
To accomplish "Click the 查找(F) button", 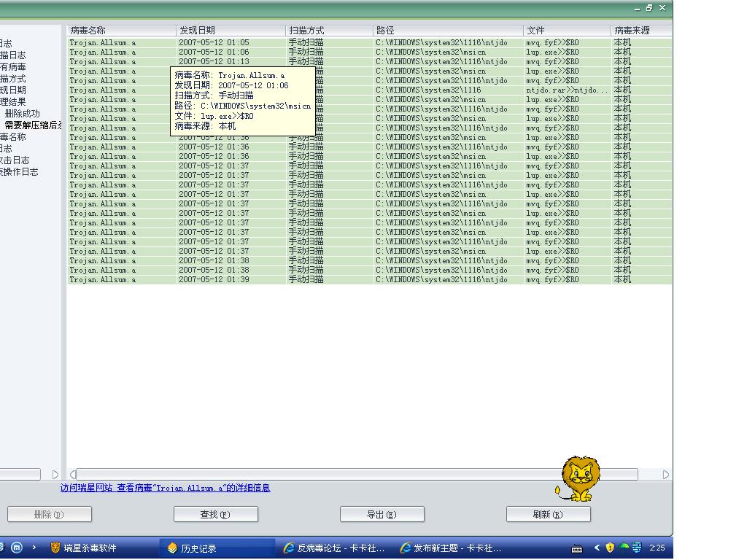I will 216,514.
